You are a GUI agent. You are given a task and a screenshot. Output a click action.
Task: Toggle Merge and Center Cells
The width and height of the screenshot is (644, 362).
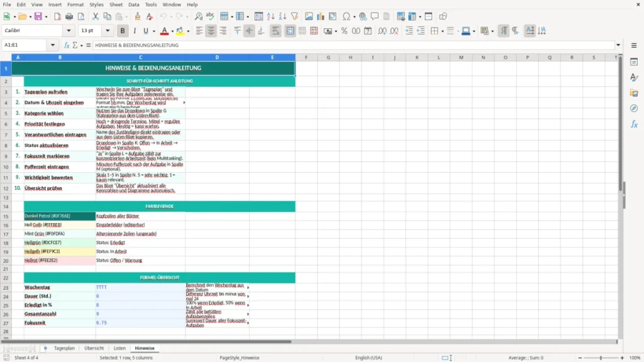(x=290, y=31)
